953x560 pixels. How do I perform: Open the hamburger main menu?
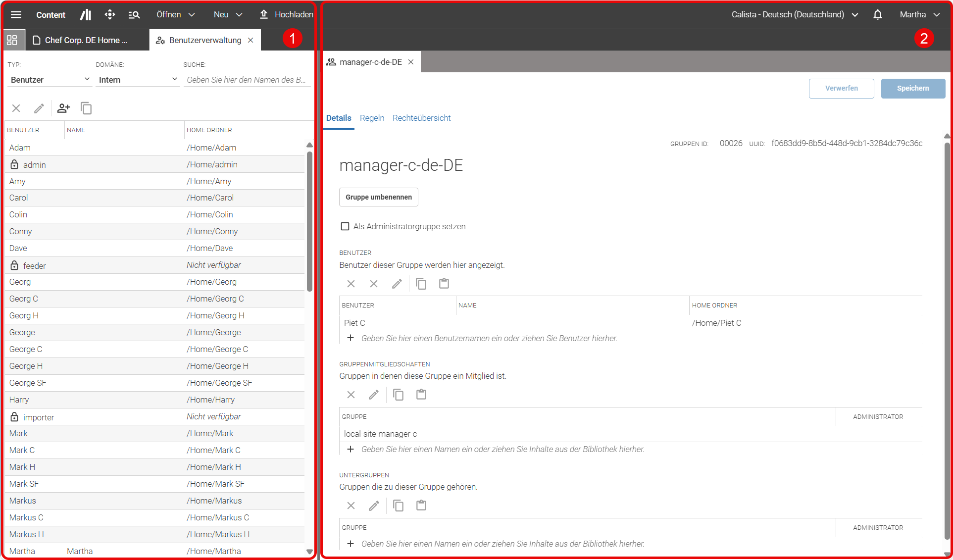pos(16,14)
